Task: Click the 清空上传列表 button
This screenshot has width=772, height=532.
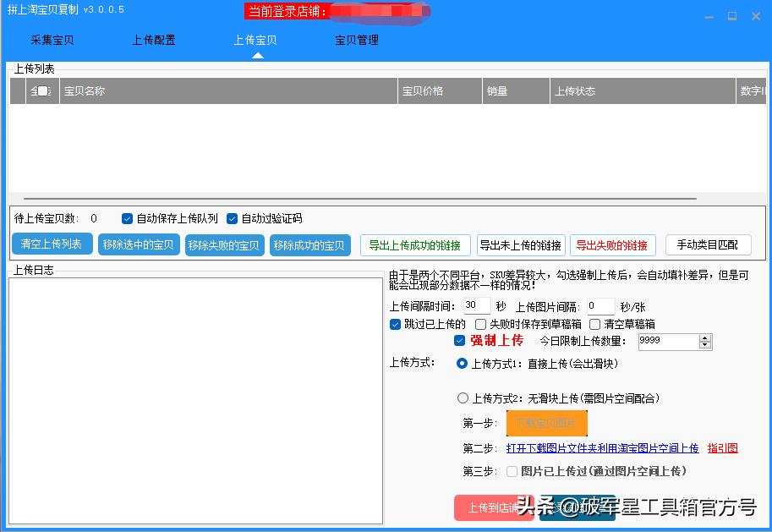Action: click(52, 244)
